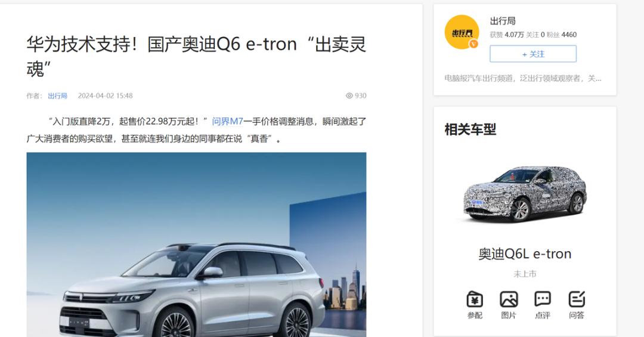Click the 出行局 name in sidebar

[x=502, y=21]
